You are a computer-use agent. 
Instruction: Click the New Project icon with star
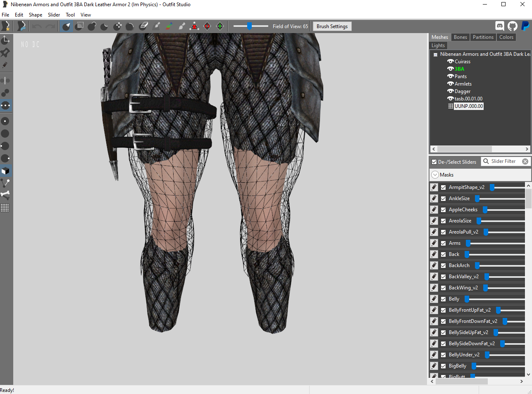click(6, 26)
